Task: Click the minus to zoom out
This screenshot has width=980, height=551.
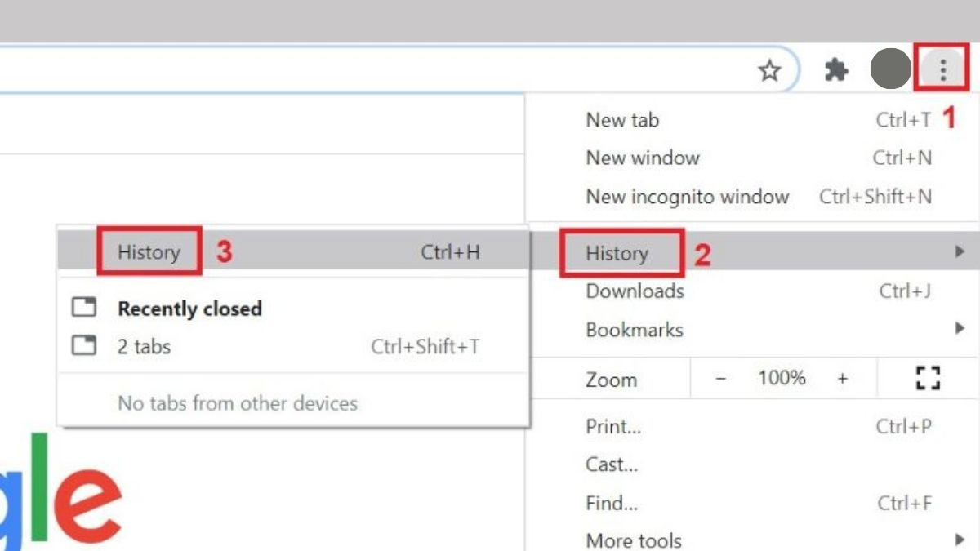Action: 722,377
